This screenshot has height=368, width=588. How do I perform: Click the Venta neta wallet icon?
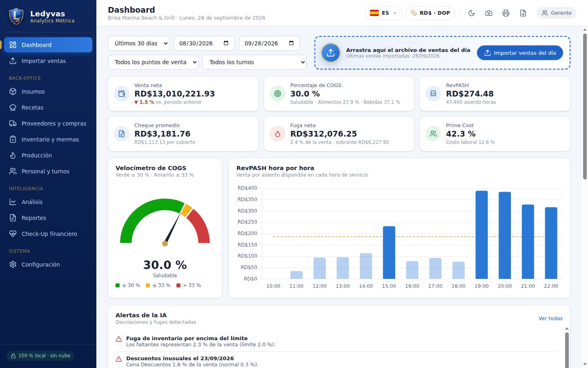coord(122,94)
